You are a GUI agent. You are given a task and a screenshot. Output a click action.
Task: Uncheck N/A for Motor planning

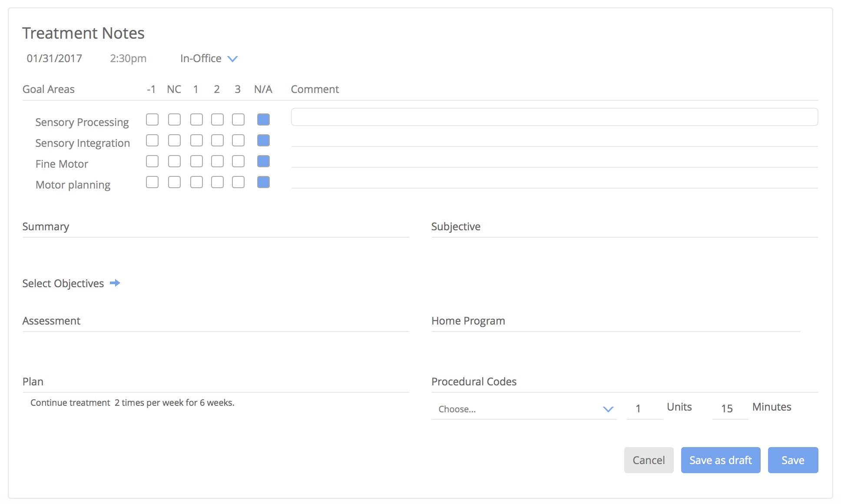tap(263, 182)
